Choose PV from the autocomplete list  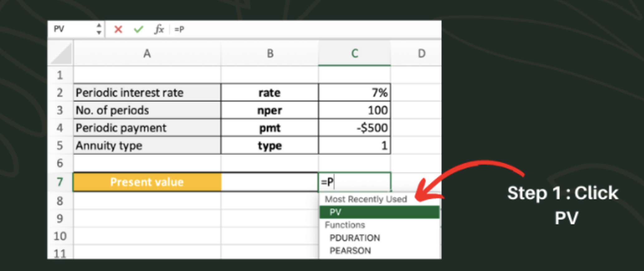(379, 212)
